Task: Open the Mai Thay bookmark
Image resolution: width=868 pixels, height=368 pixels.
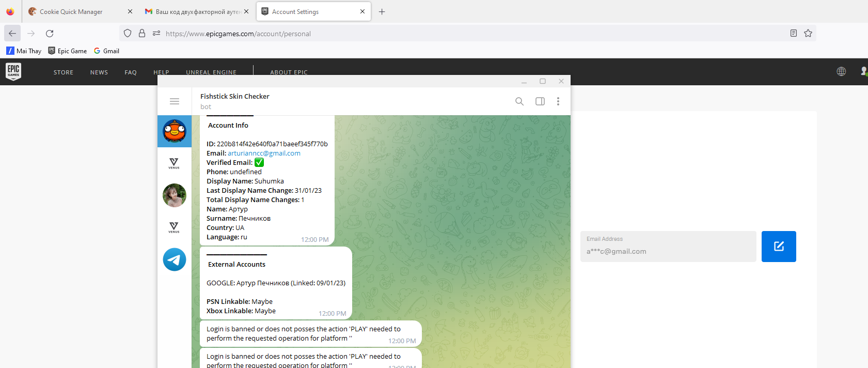Action: 24,51
